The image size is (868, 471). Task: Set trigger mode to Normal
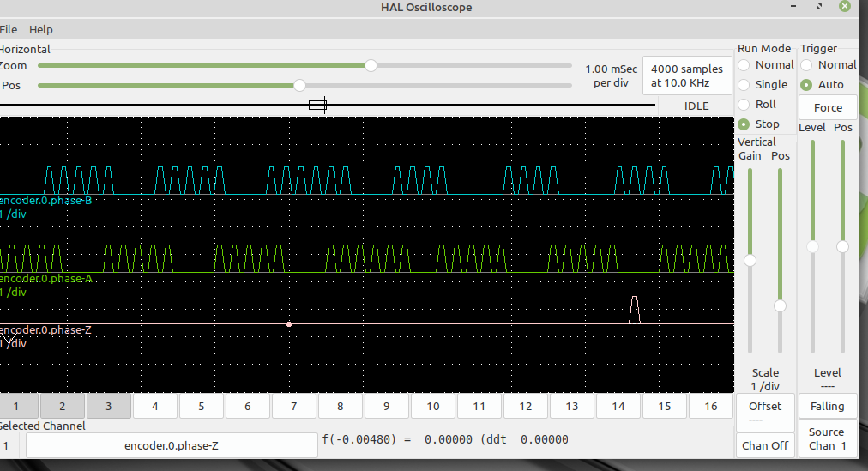coord(806,65)
